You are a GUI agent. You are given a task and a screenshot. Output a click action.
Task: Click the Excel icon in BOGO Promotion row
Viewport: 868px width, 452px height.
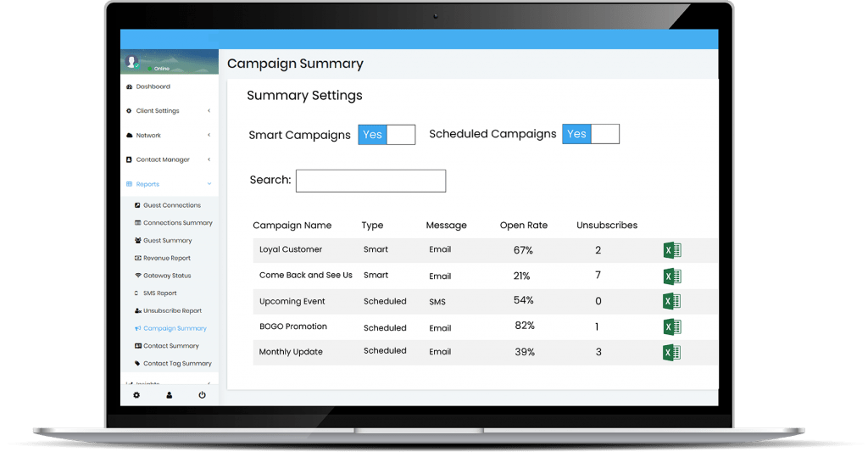(x=671, y=326)
